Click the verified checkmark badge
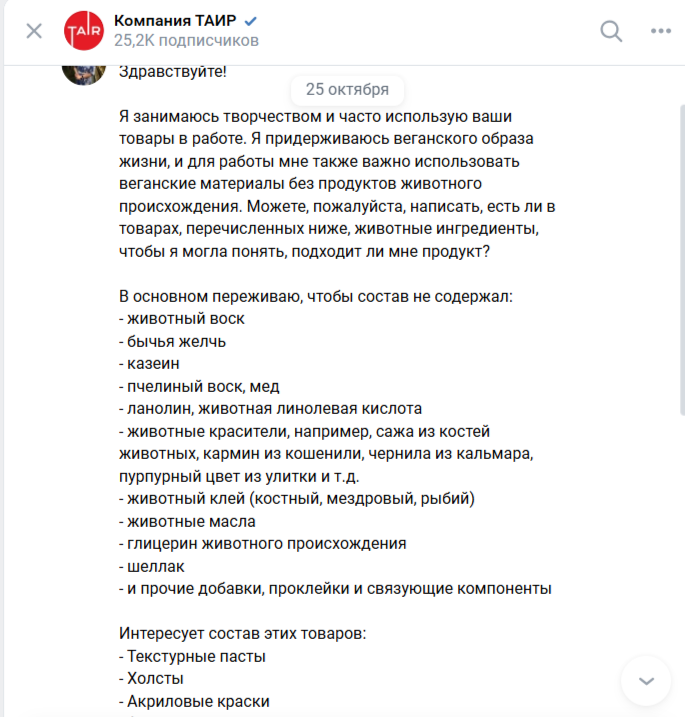 coord(252,20)
